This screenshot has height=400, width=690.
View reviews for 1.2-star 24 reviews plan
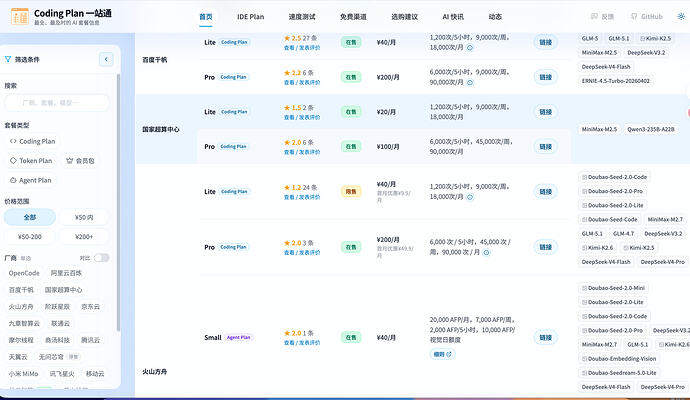pos(302,197)
